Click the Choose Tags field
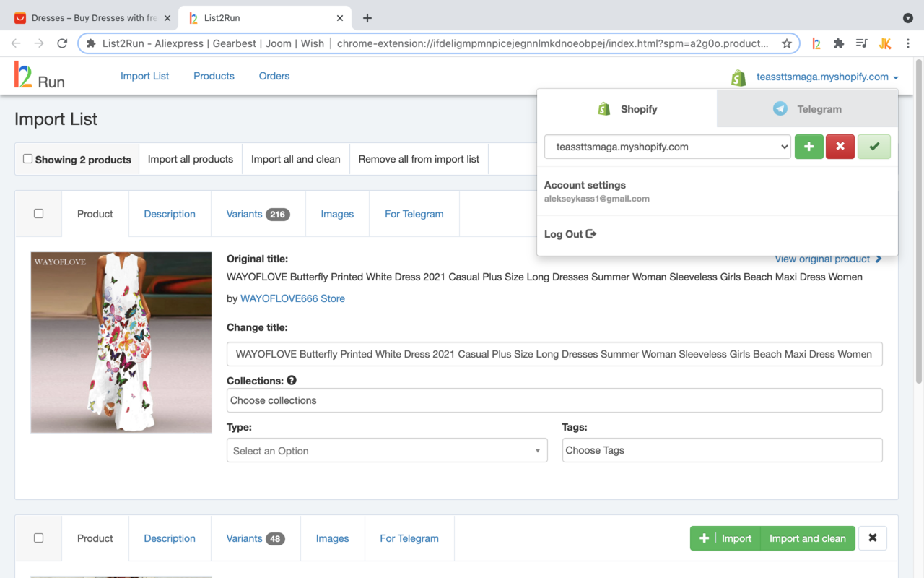The image size is (924, 578). pyautogui.click(x=723, y=450)
